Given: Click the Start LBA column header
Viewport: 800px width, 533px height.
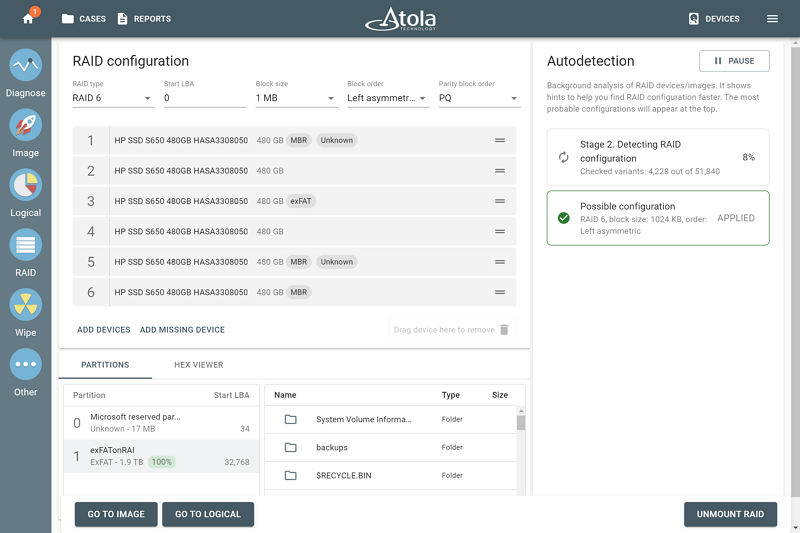Looking at the screenshot, I should [231, 395].
